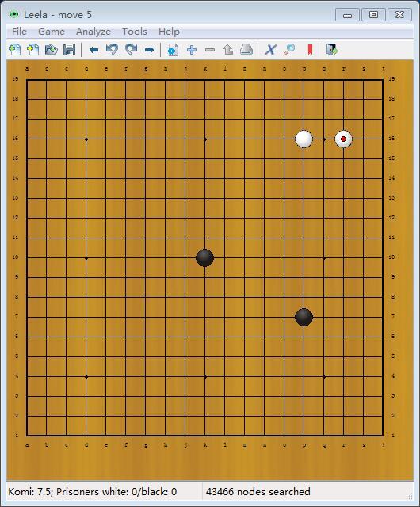Image resolution: width=420 pixels, height=507 pixels.
Task: Click the black stone at board center
Action: [204, 257]
